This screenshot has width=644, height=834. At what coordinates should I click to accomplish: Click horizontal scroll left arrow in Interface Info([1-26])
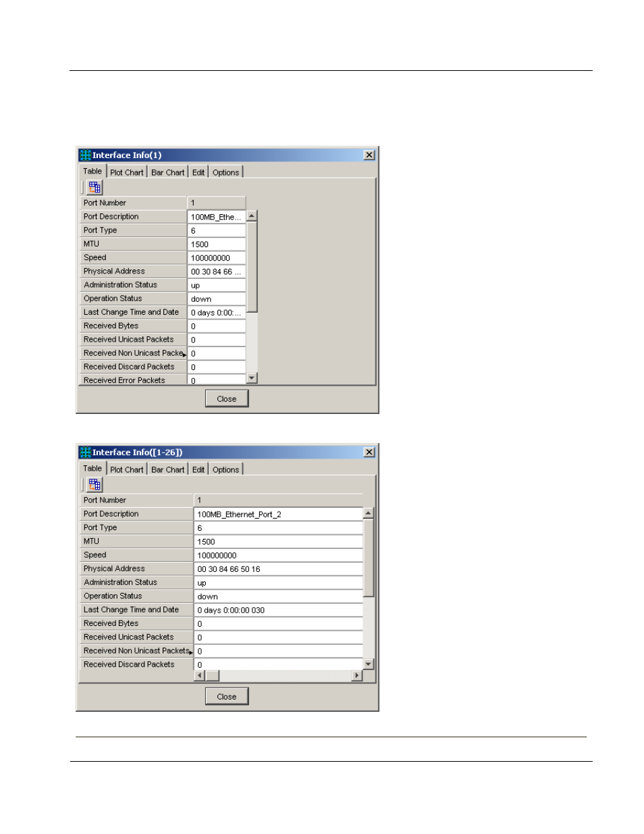pyautogui.click(x=200, y=675)
